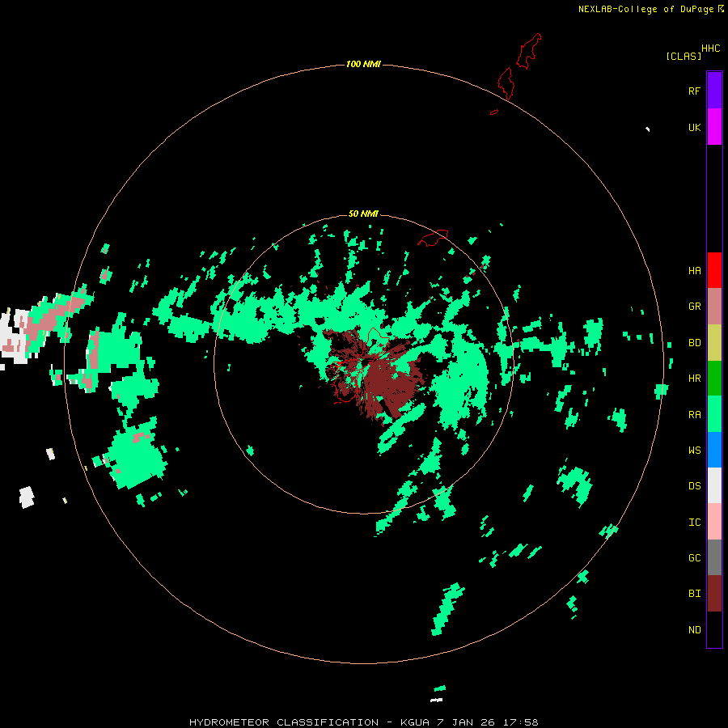Viewport: 728px width, 728px height.
Task: Click the BI legend label
Action: tap(694, 594)
